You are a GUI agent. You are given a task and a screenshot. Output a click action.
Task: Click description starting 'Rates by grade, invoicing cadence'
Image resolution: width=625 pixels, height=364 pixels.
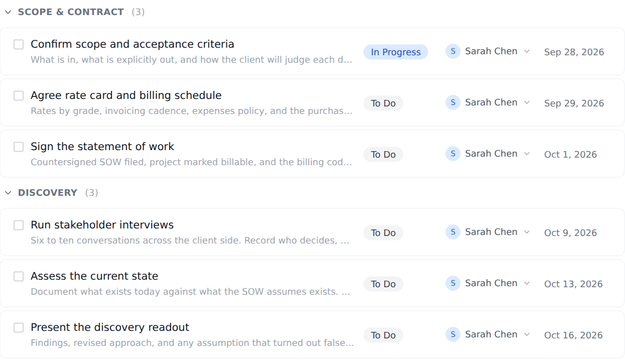[191, 111]
